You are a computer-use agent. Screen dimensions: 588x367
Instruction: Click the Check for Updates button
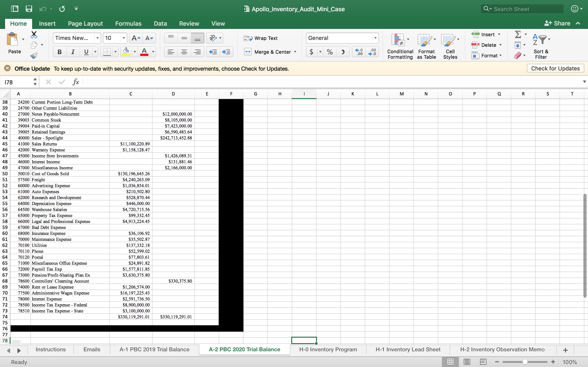(x=555, y=68)
